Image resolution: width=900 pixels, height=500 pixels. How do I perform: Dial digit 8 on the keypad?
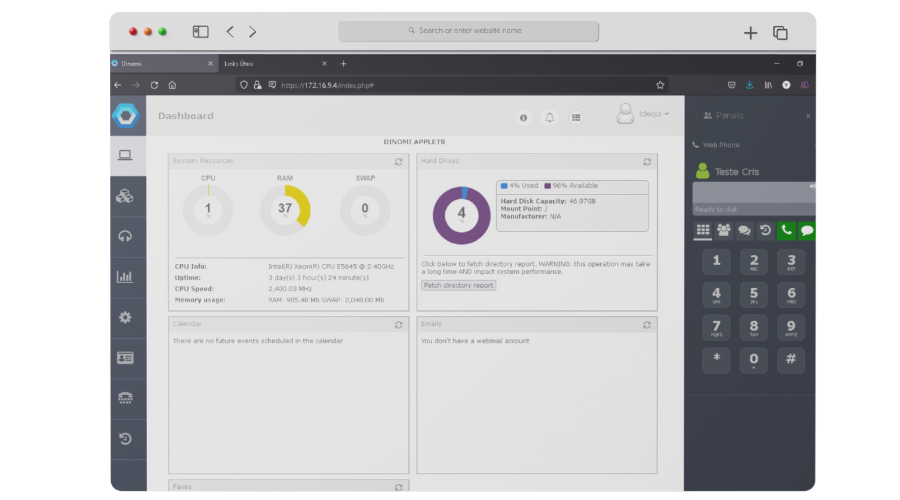pyautogui.click(x=754, y=327)
